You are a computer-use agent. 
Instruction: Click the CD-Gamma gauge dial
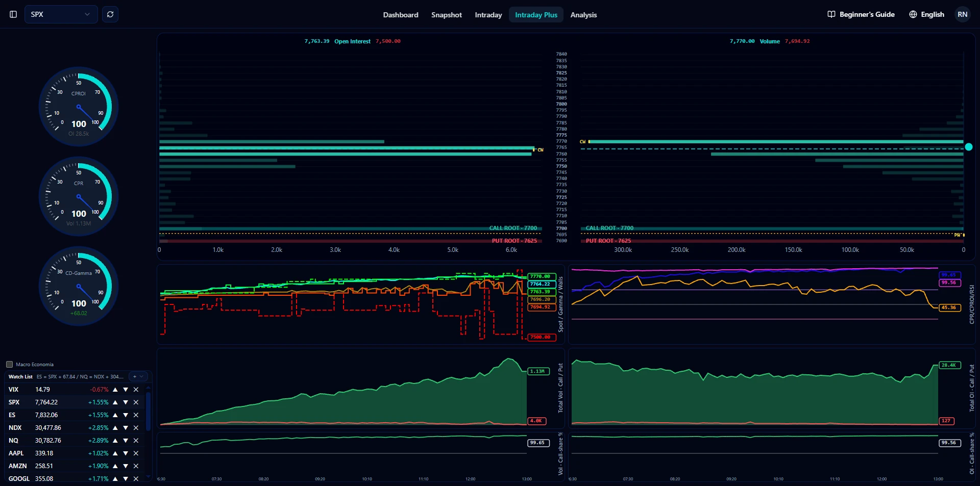[x=79, y=286]
